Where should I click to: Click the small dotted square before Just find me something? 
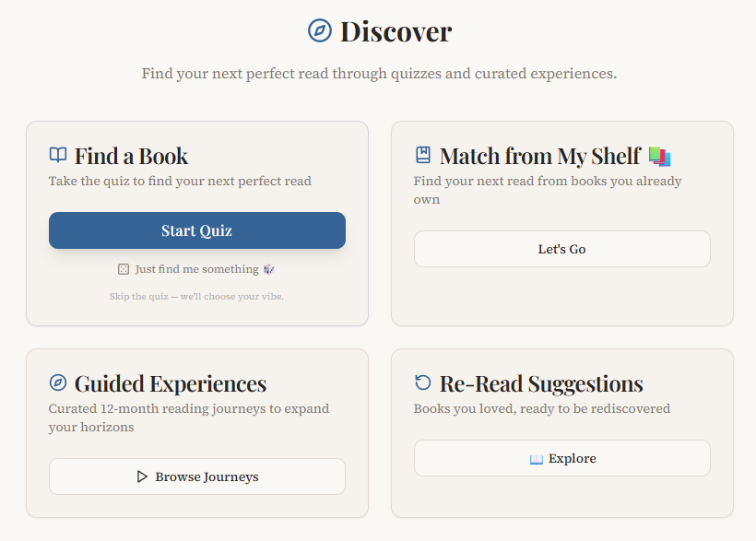pyautogui.click(x=124, y=268)
